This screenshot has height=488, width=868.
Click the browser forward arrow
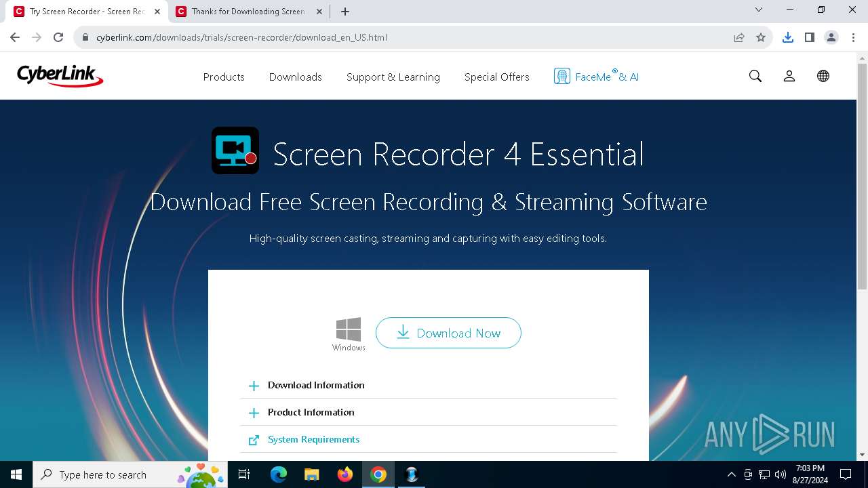37,37
